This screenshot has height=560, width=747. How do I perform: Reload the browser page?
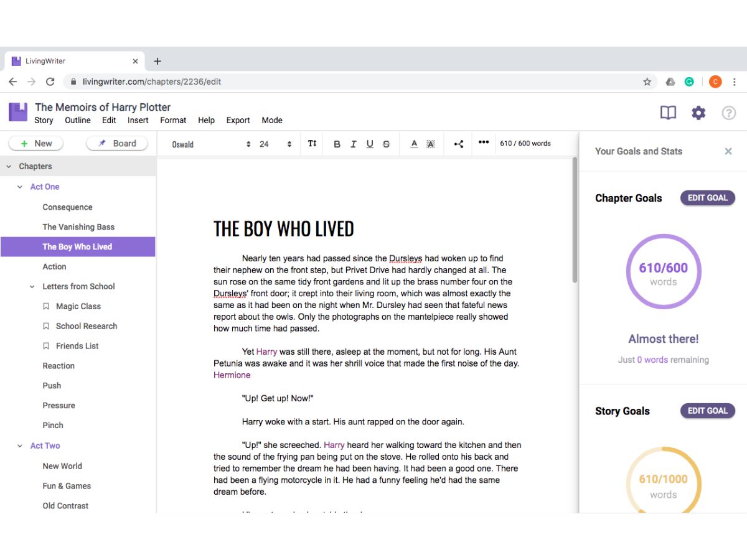click(x=50, y=82)
